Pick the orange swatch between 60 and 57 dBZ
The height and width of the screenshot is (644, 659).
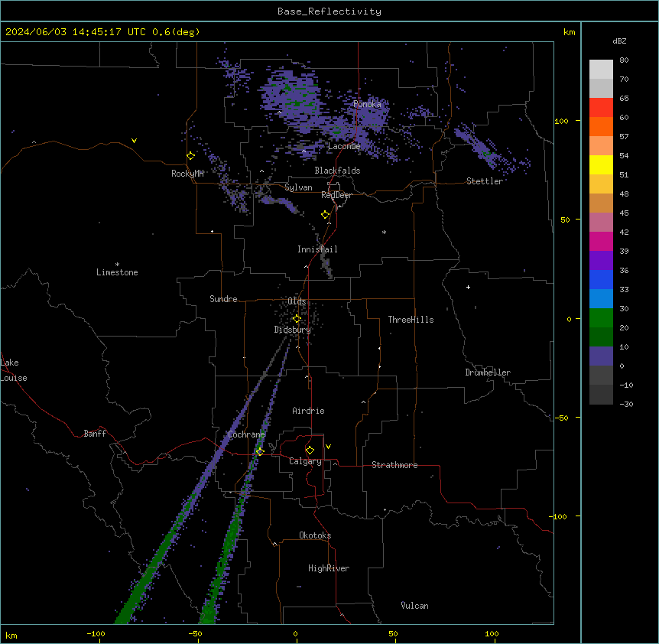coord(601,126)
